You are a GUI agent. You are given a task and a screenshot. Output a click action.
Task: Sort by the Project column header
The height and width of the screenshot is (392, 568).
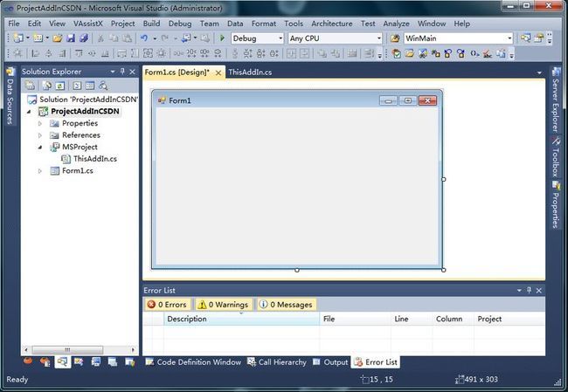click(x=509, y=319)
